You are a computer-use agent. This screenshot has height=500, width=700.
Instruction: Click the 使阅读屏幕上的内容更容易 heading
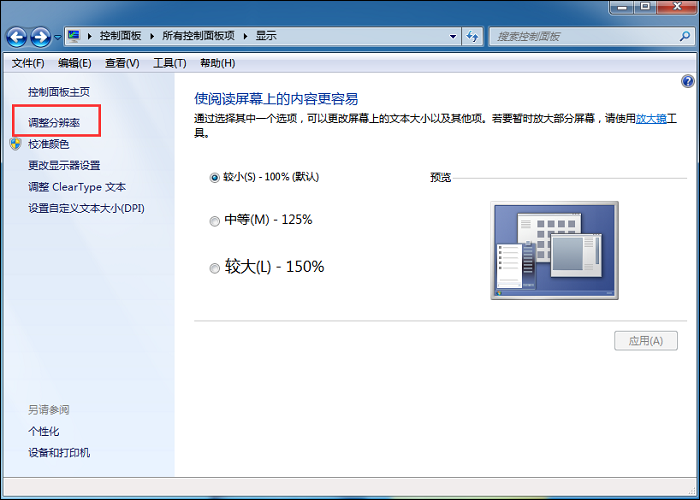[276, 99]
